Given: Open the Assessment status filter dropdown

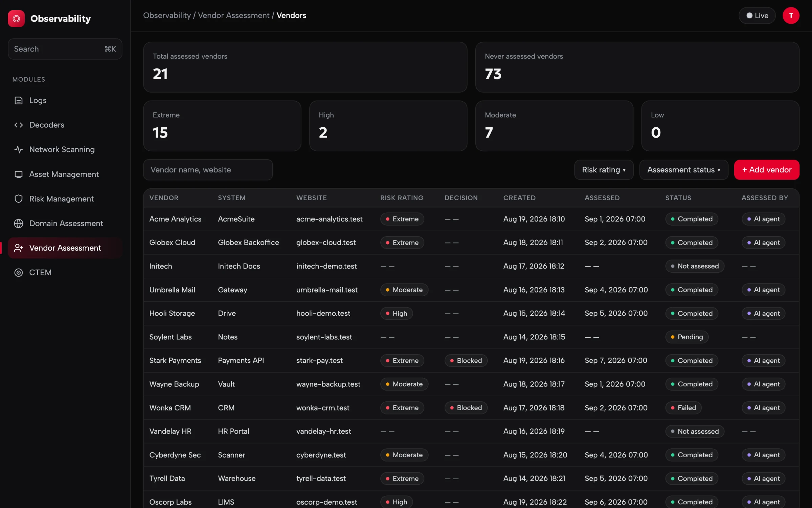Looking at the screenshot, I should tap(683, 170).
